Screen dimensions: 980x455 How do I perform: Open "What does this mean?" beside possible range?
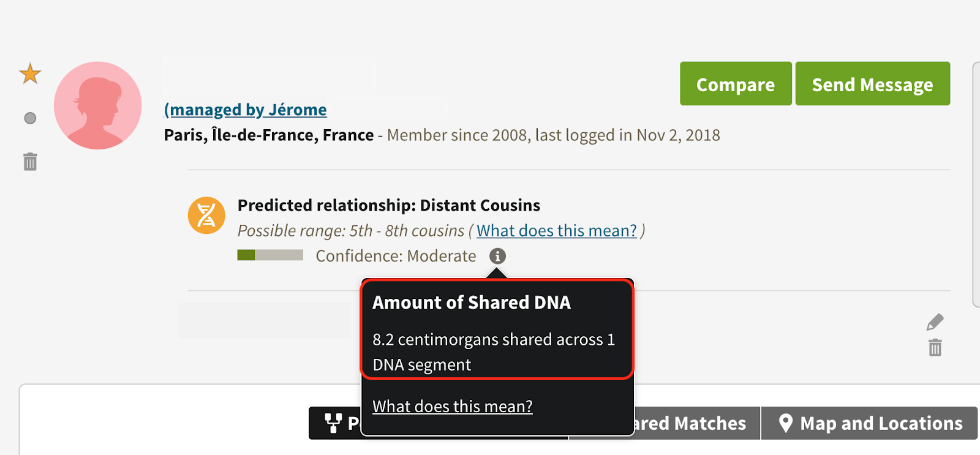click(556, 231)
